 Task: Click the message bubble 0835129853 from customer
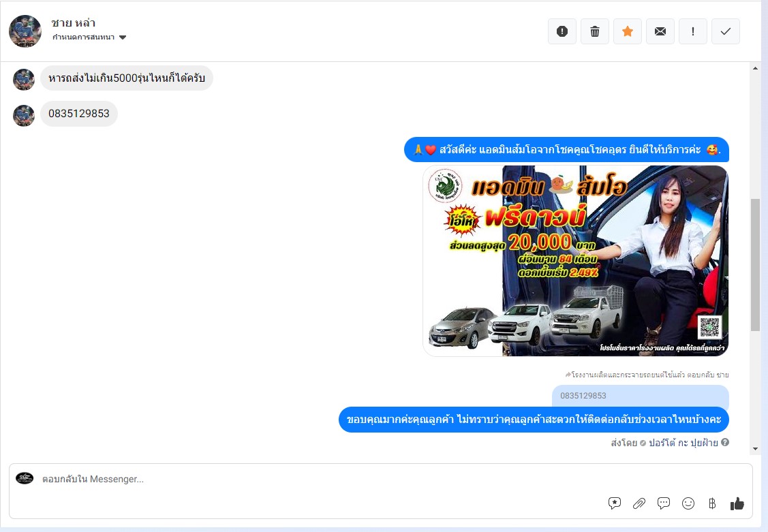point(79,114)
